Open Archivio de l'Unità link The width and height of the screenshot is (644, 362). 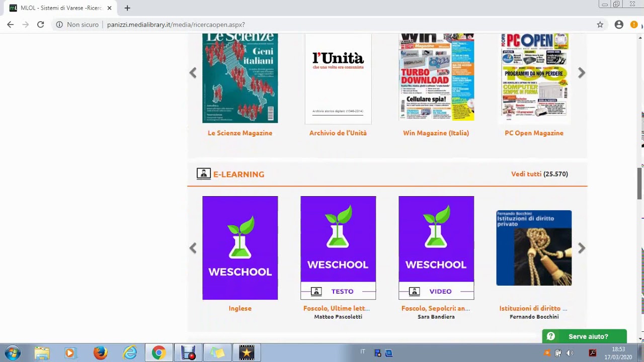(x=338, y=133)
